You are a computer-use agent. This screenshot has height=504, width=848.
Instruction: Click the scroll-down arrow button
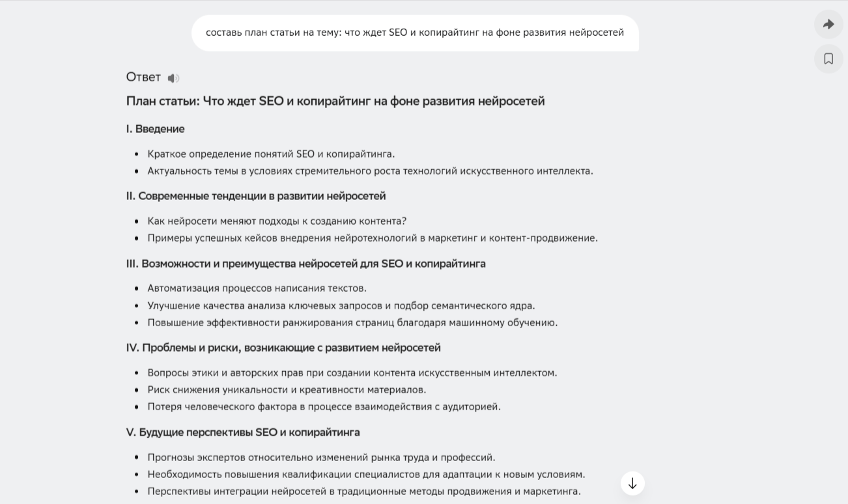point(632,484)
